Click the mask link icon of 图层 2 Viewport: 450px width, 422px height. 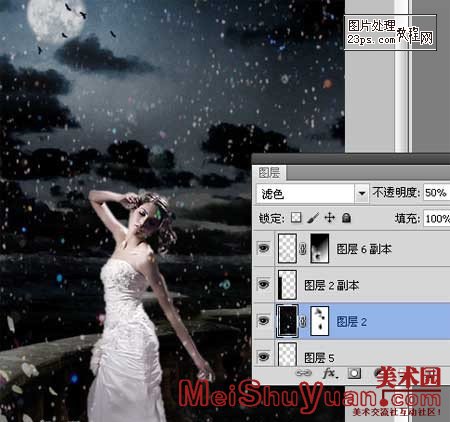click(x=303, y=321)
